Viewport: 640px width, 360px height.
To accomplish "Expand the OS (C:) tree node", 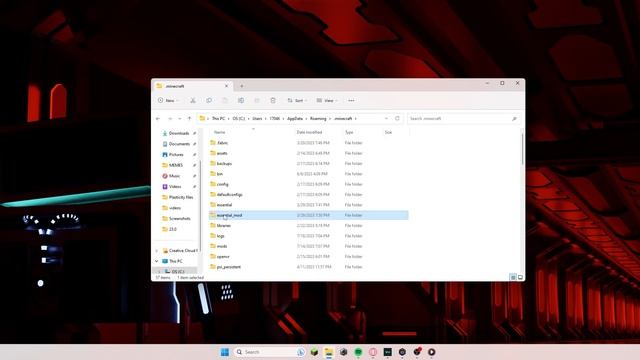I will click(x=159, y=271).
